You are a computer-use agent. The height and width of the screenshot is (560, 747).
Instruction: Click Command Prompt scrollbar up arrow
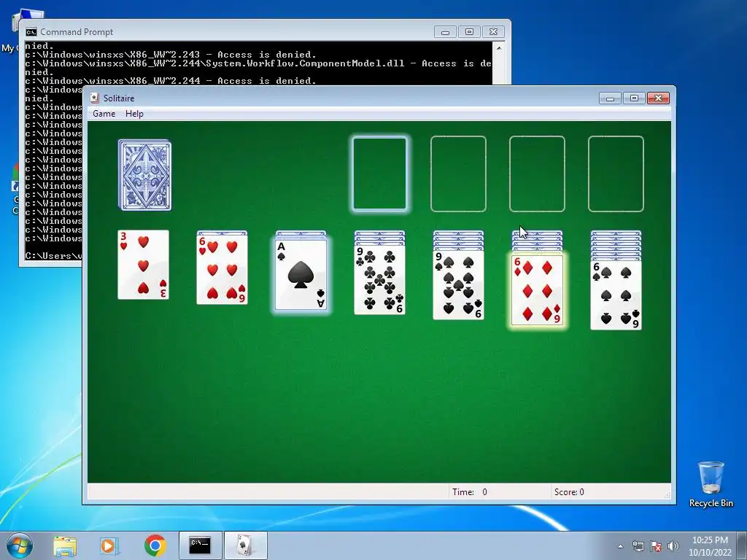pos(499,47)
